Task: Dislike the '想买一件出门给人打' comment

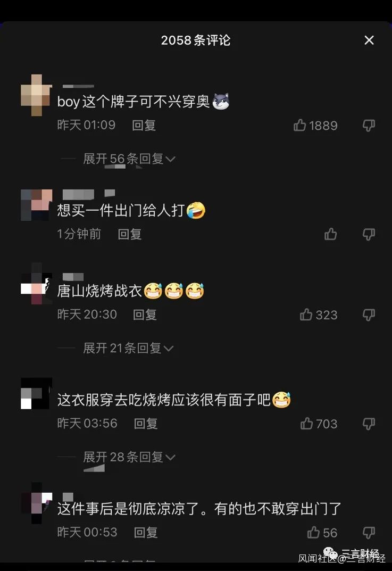Action: (x=369, y=234)
